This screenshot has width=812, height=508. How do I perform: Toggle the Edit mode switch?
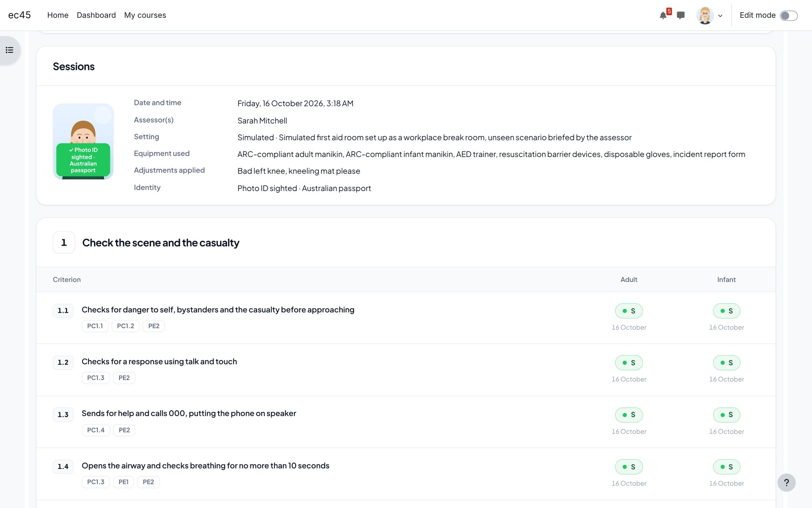tap(789, 16)
